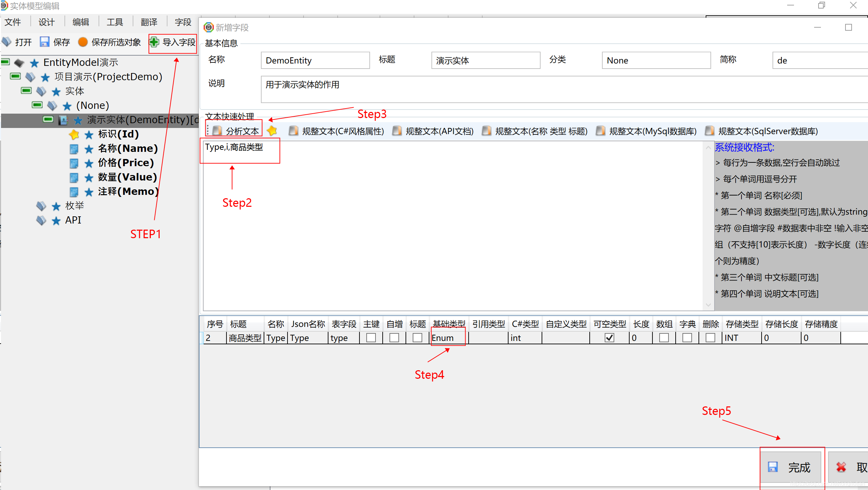The width and height of the screenshot is (868, 490).
Task: Click the text line Type,i,商品类型
Action: click(234, 147)
